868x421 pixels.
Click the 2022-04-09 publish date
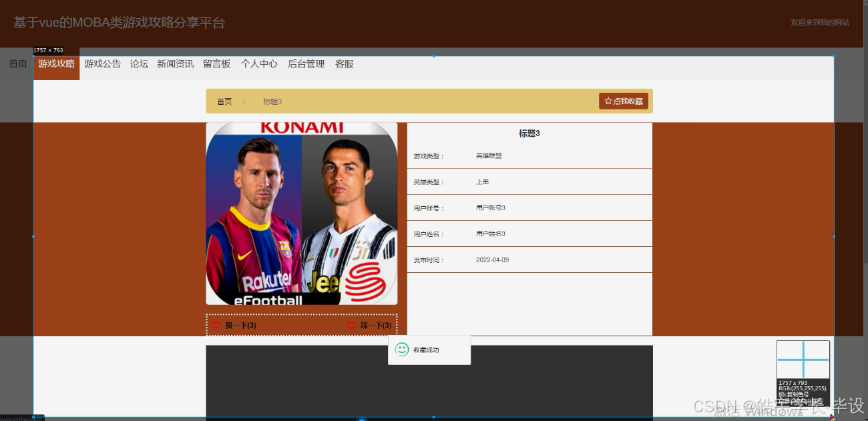pyautogui.click(x=492, y=260)
